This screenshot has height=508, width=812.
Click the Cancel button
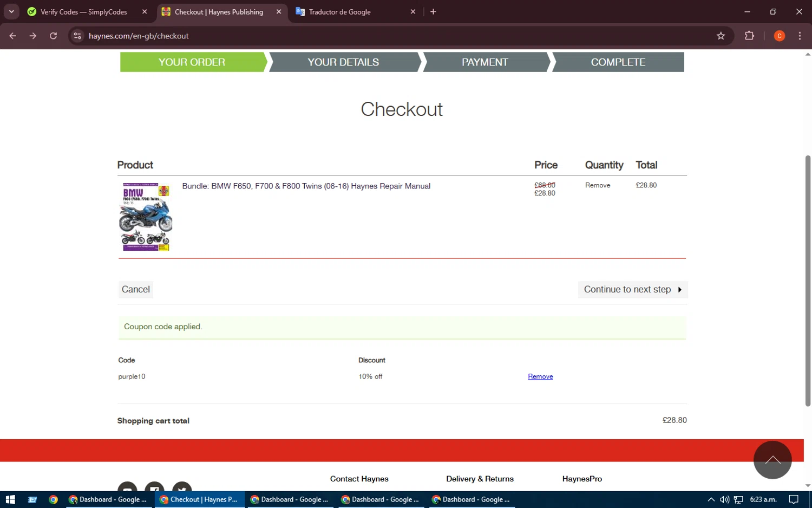coord(136,289)
